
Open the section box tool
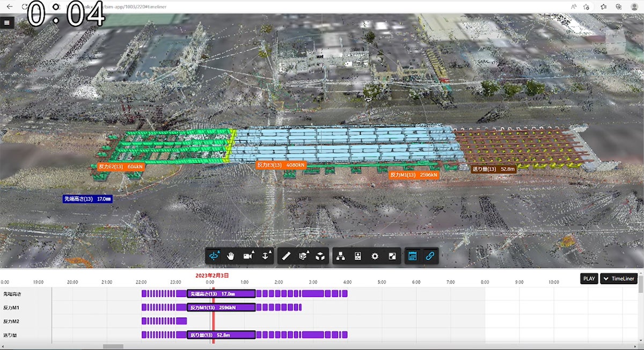click(303, 256)
